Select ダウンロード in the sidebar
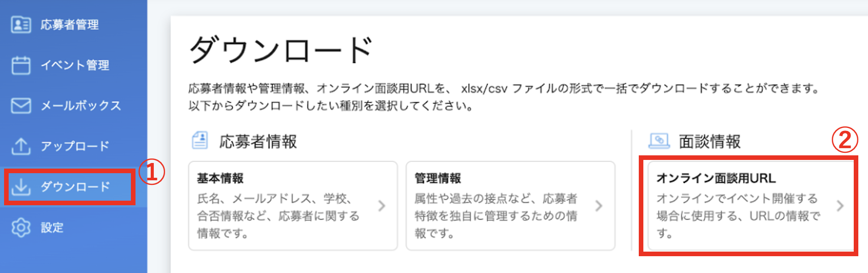This screenshot has height=273, width=868. click(x=70, y=187)
